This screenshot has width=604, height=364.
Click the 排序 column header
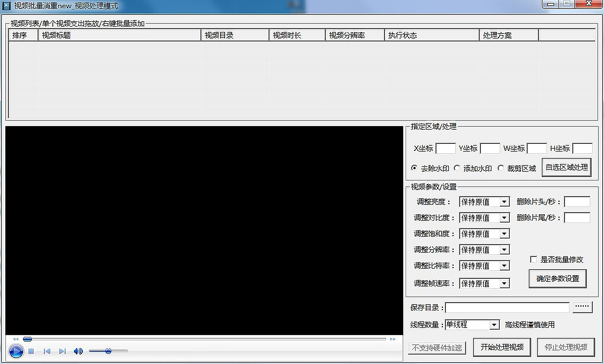pyautogui.click(x=24, y=35)
